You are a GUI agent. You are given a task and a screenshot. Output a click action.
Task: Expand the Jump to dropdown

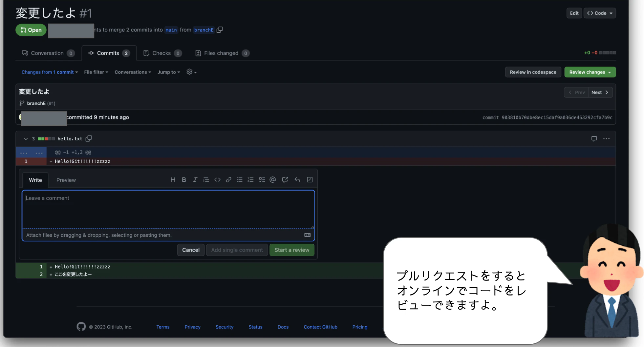point(168,72)
